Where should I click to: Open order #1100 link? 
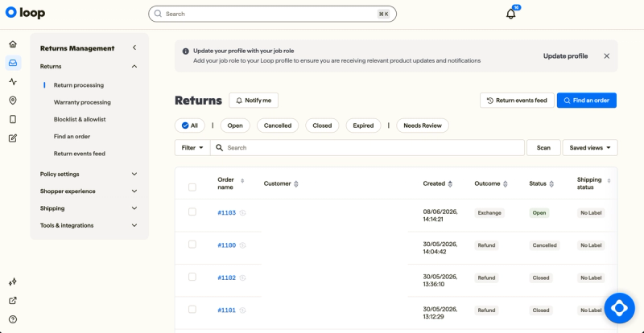click(227, 245)
